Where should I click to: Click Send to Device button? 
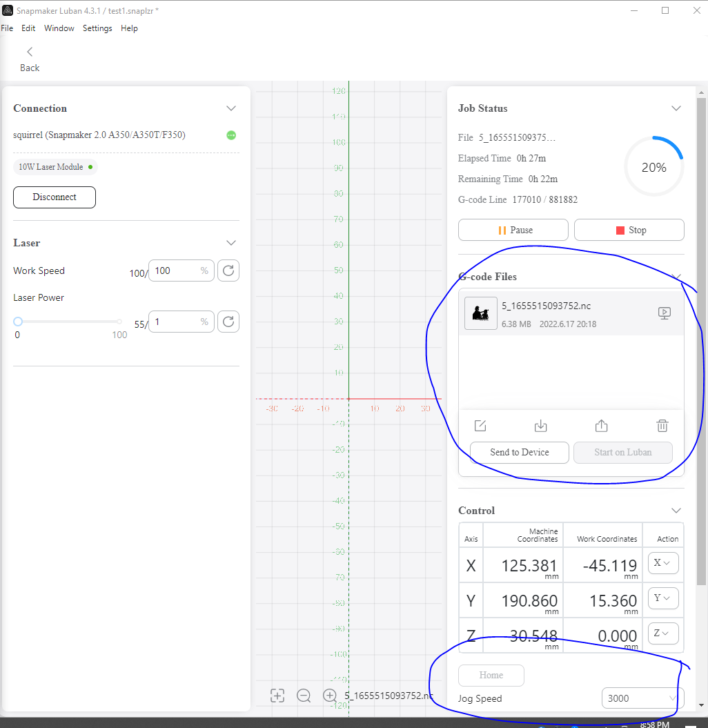(520, 452)
